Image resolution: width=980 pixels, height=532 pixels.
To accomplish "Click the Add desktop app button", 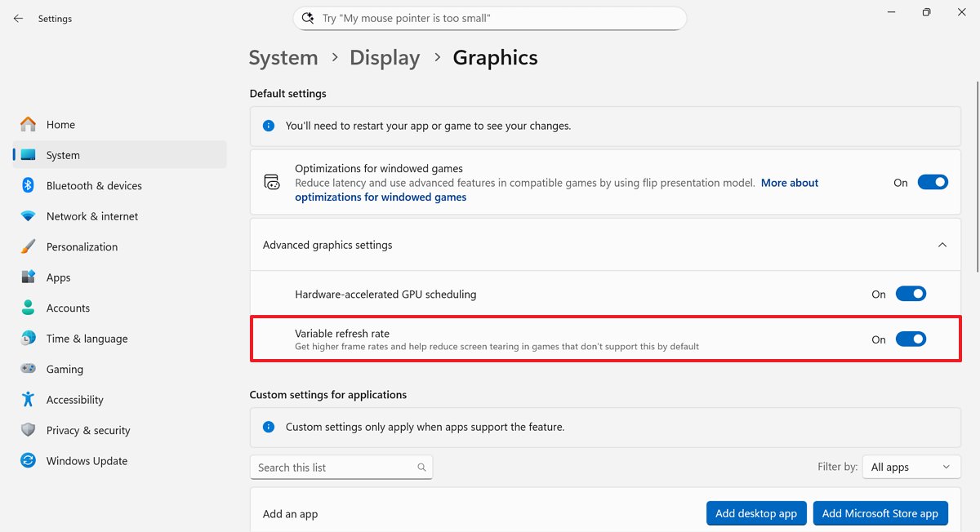I will 756,513.
